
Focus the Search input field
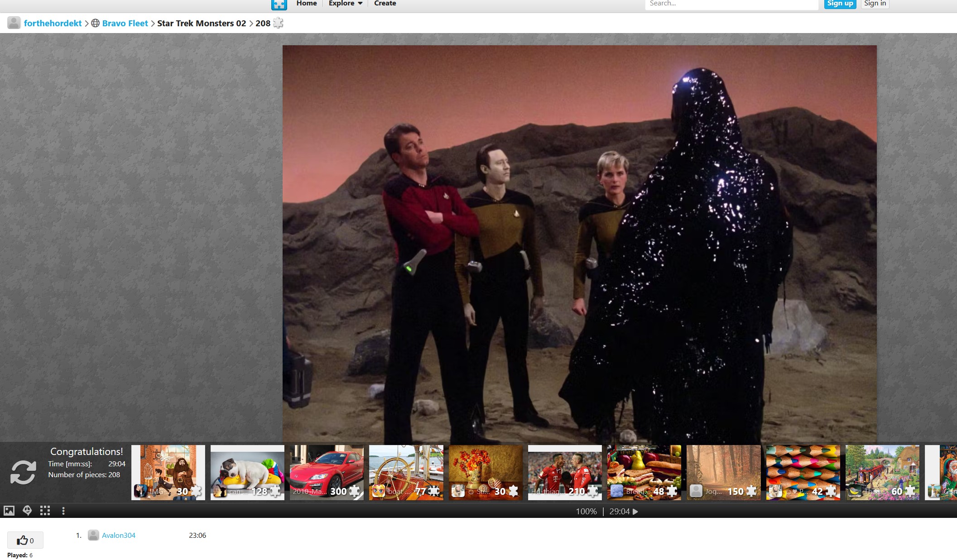[731, 4]
